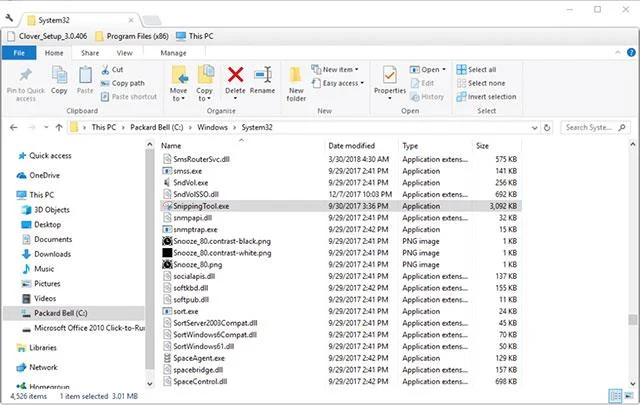Close the System32 Clover tab

pos(131,20)
